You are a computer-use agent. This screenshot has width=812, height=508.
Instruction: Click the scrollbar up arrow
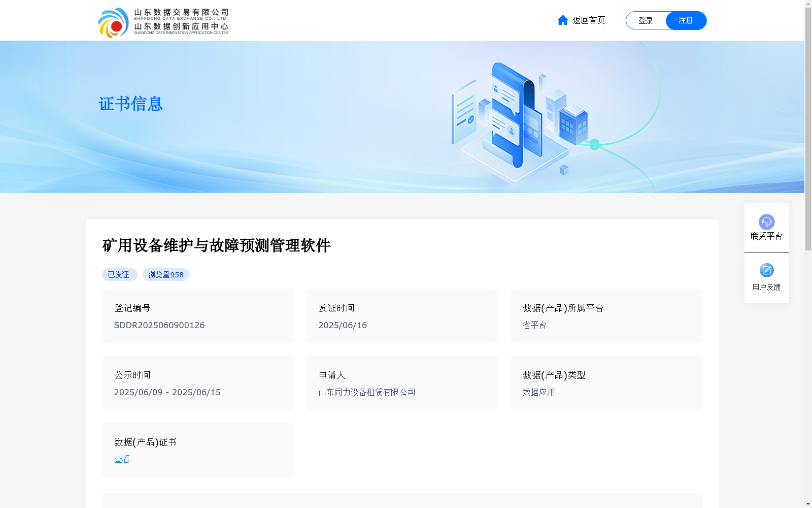pyautogui.click(x=808, y=4)
